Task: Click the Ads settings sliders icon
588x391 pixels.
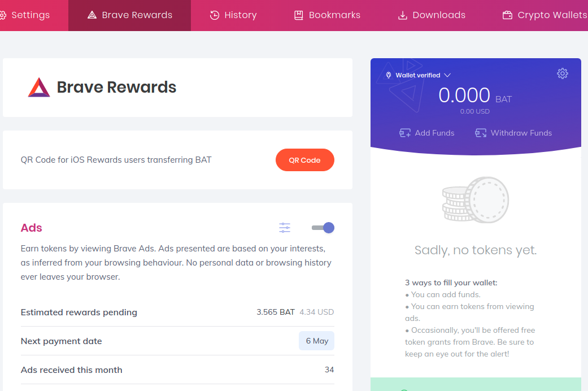Action: point(285,228)
